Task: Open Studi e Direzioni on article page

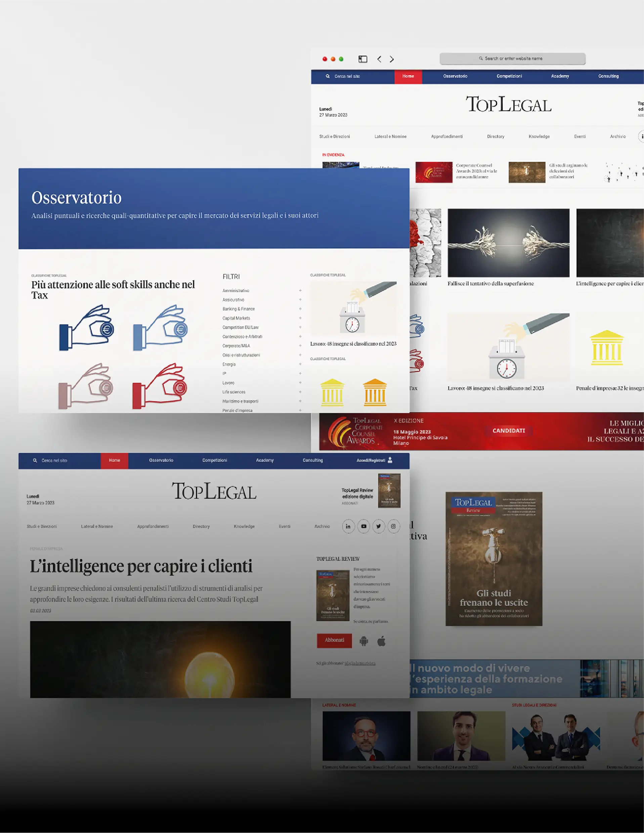Action: point(42,526)
